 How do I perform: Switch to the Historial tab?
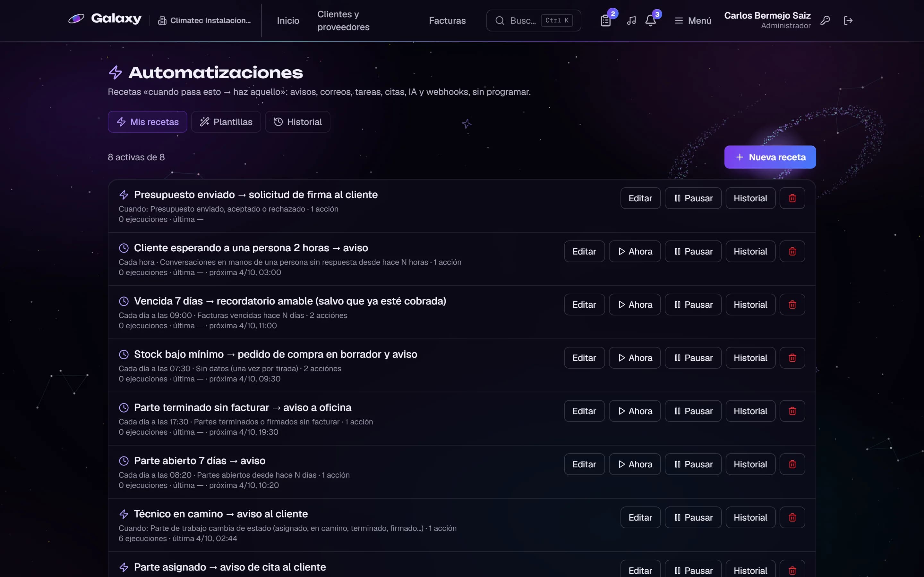point(297,122)
